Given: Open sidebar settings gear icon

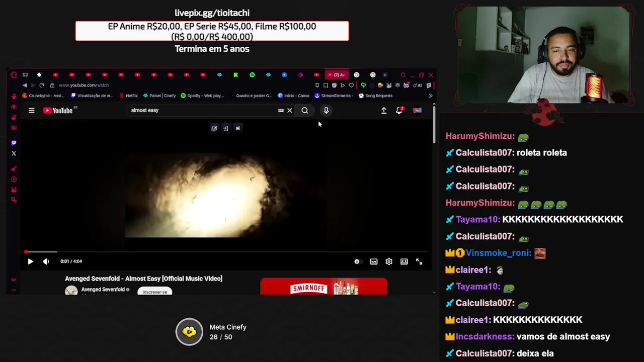Looking at the screenshot, I should click(14, 200).
